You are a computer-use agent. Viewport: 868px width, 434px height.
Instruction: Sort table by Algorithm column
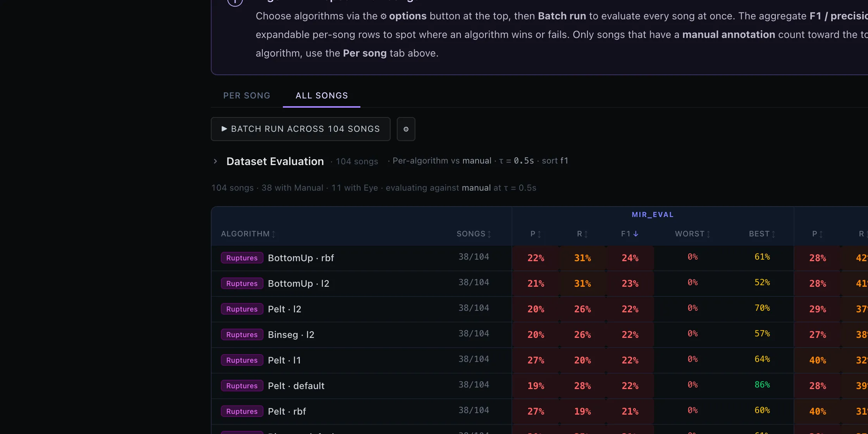click(x=248, y=234)
